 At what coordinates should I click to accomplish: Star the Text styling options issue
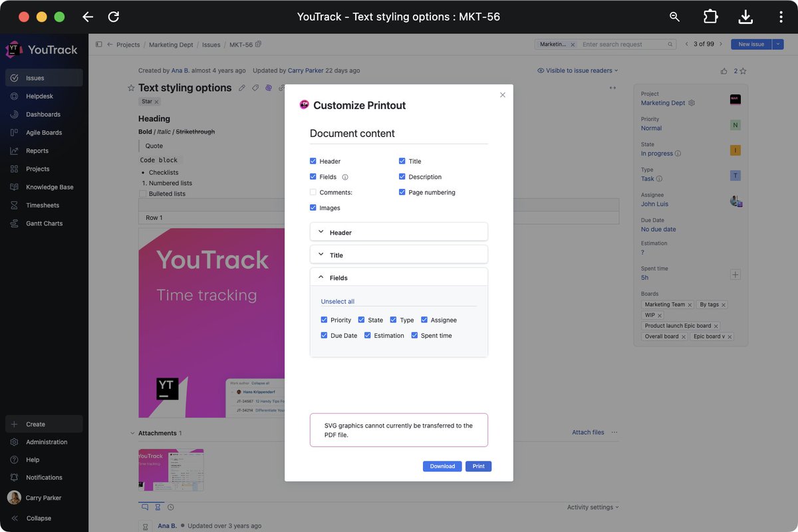tap(130, 87)
